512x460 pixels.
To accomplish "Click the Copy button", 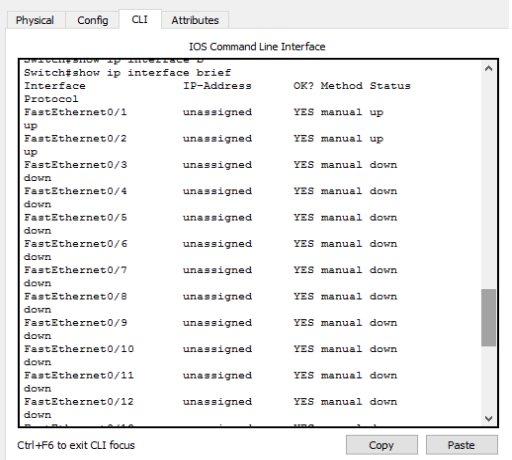I will click(382, 445).
